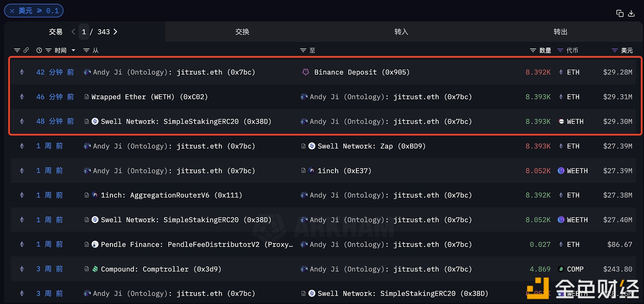
Task: Open the 48 分钟 前 transaction link
Action: 55,121
